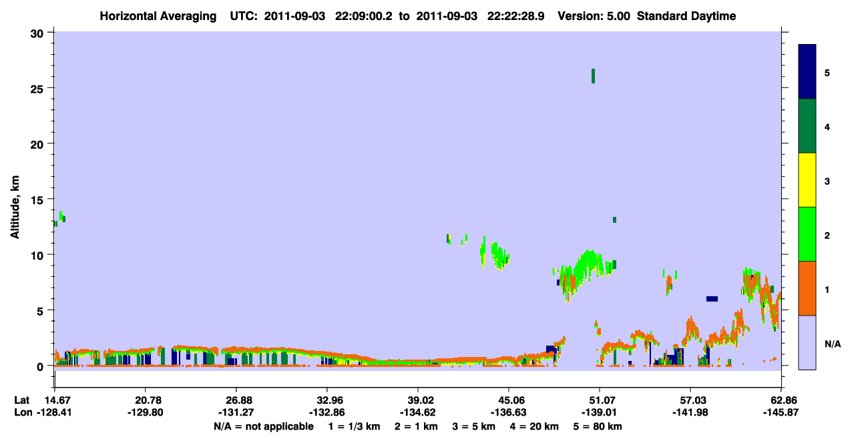Click the yellow colorbar segment labeled 3

coord(807,180)
